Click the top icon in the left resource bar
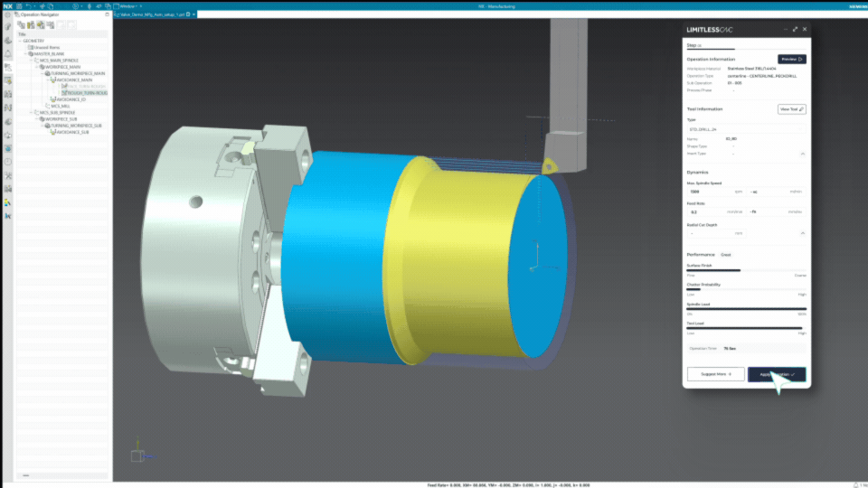The height and width of the screenshot is (488, 868). pyautogui.click(x=8, y=15)
